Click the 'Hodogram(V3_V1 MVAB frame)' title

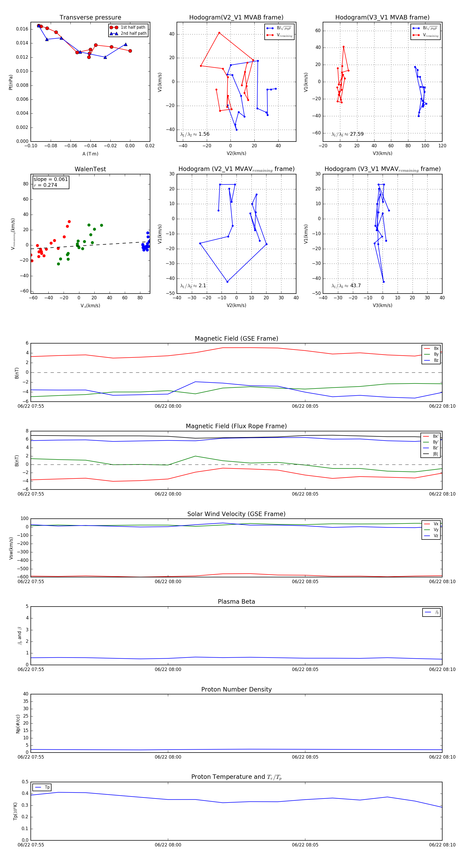click(x=382, y=18)
